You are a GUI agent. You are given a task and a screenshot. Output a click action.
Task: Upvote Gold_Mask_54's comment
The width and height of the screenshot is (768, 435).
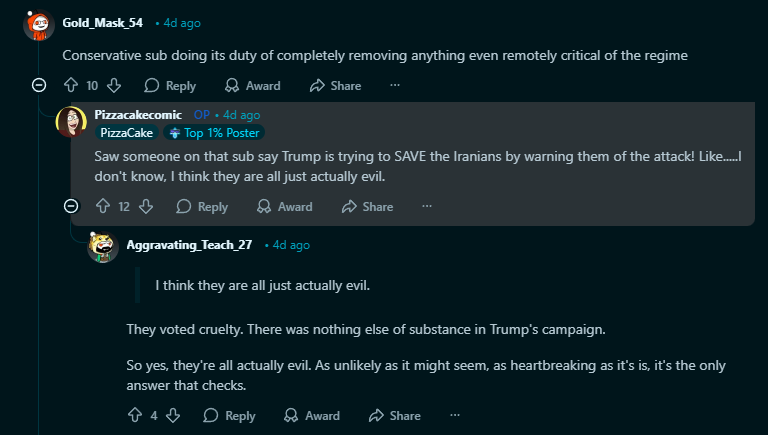71,85
